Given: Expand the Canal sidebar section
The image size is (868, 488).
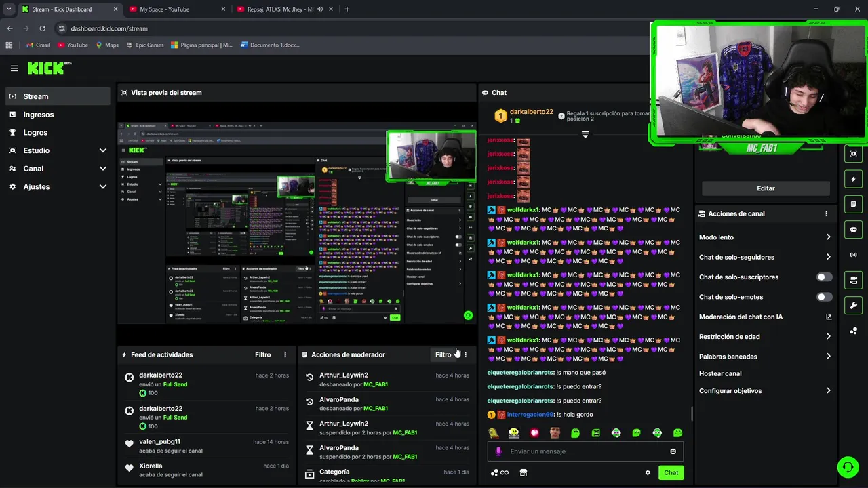Looking at the screenshot, I should pos(103,169).
